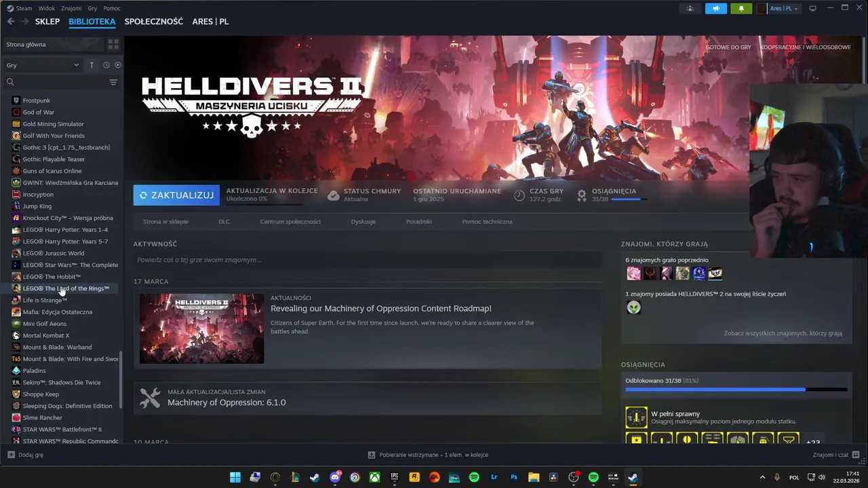
Task: Toggle sort by recent activity clock icon
Action: [x=106, y=65]
